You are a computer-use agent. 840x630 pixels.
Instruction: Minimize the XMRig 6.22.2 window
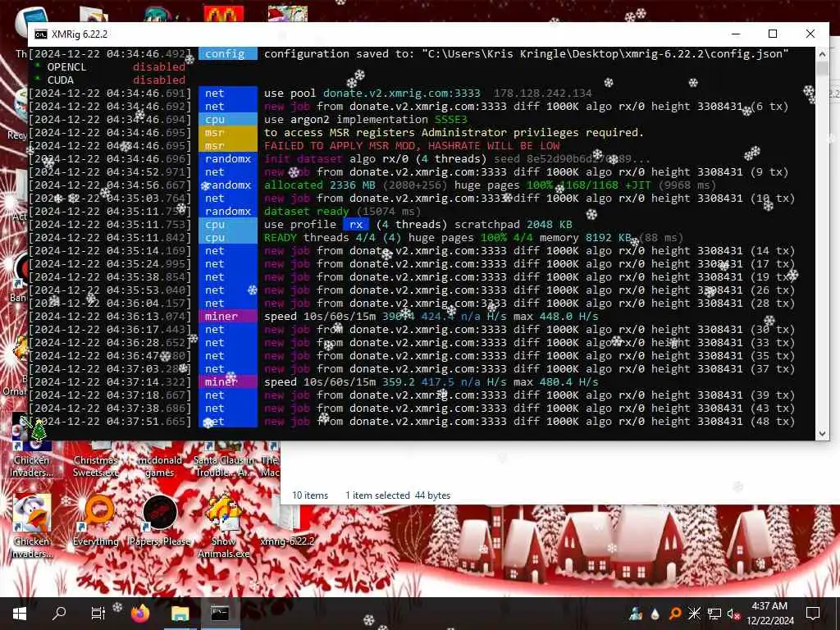(x=736, y=34)
